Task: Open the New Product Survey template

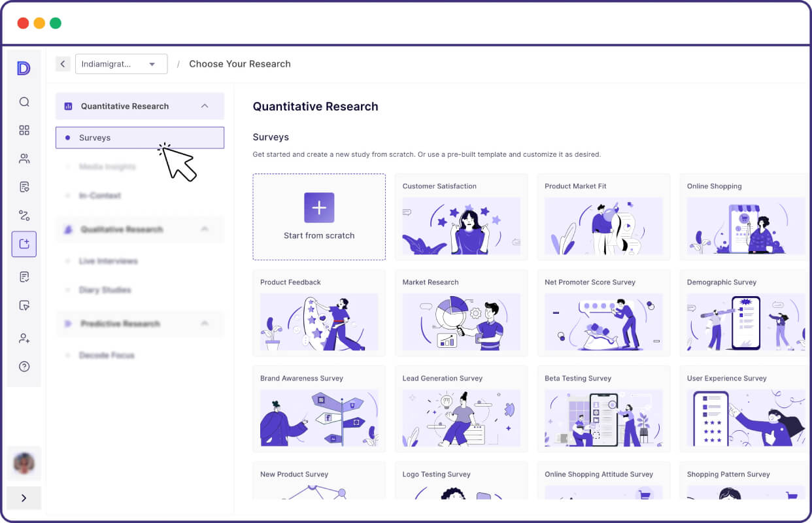Action: (319, 481)
